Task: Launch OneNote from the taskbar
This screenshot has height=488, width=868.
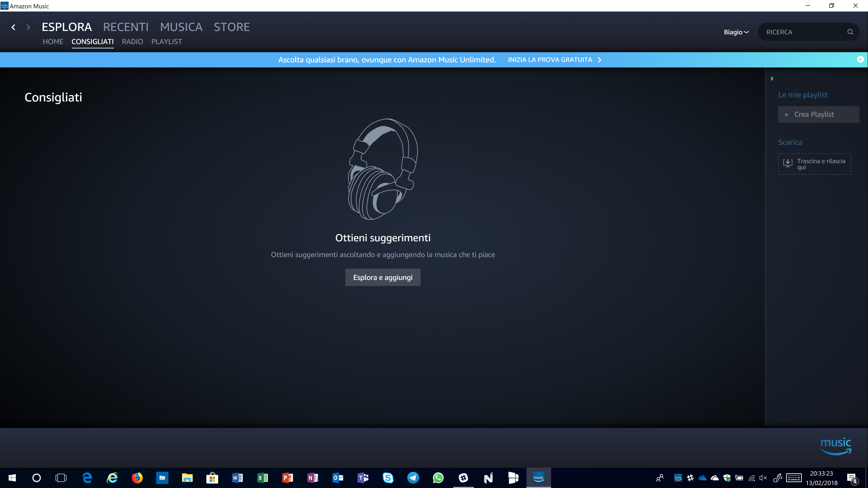Action: click(313, 478)
